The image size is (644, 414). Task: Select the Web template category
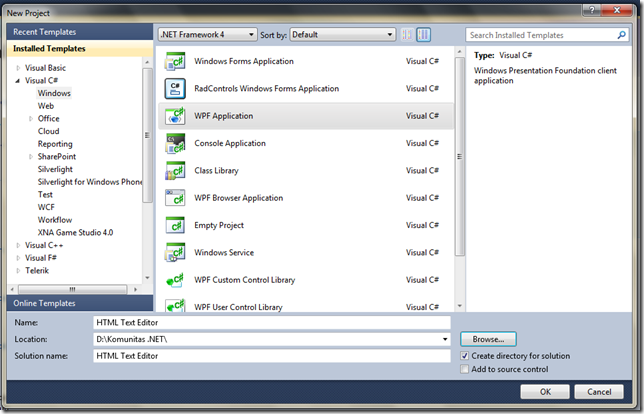pyautogui.click(x=46, y=106)
